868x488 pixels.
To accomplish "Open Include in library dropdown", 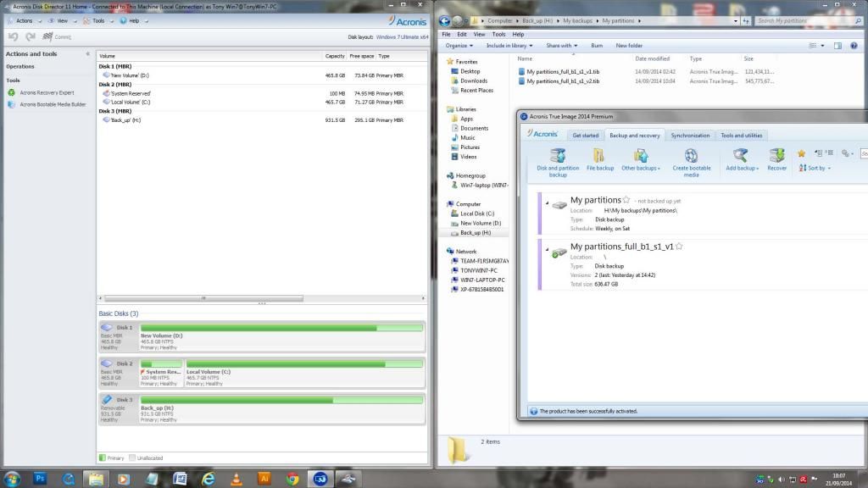I will pos(509,46).
